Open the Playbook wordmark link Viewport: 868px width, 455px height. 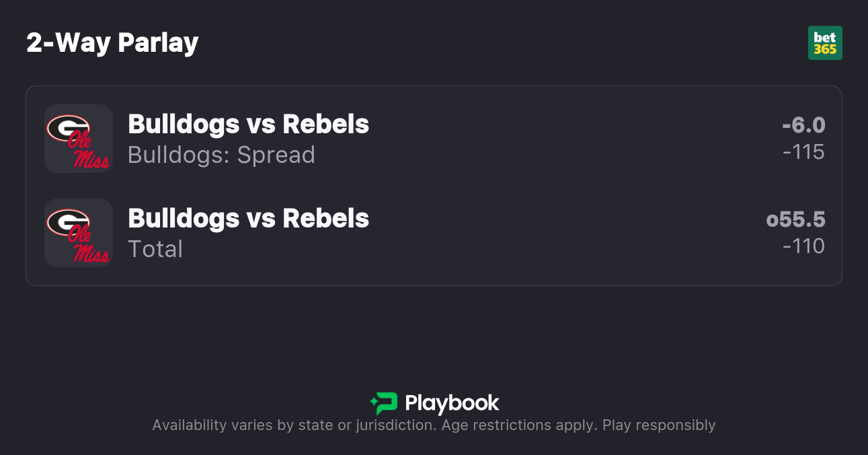tap(452, 403)
